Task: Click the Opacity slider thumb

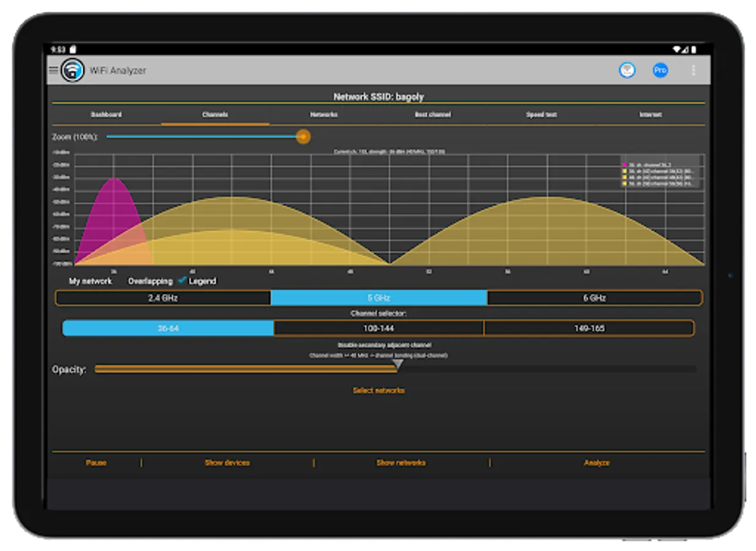Action: [397, 365]
